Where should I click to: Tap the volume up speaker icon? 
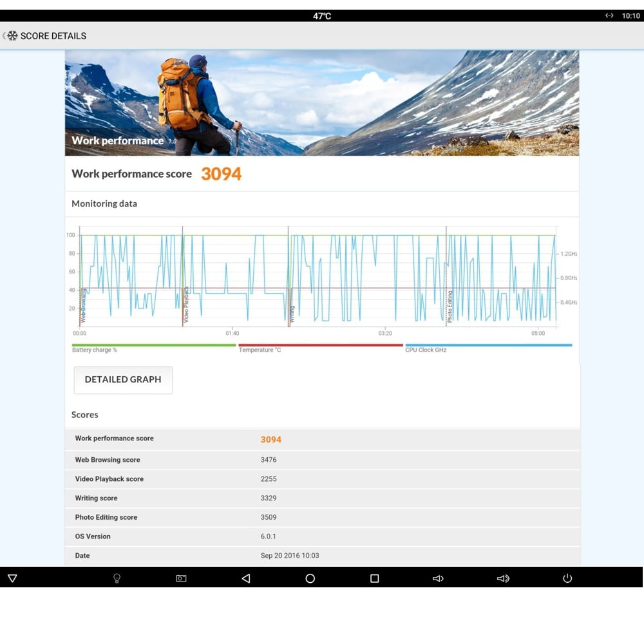tap(503, 578)
